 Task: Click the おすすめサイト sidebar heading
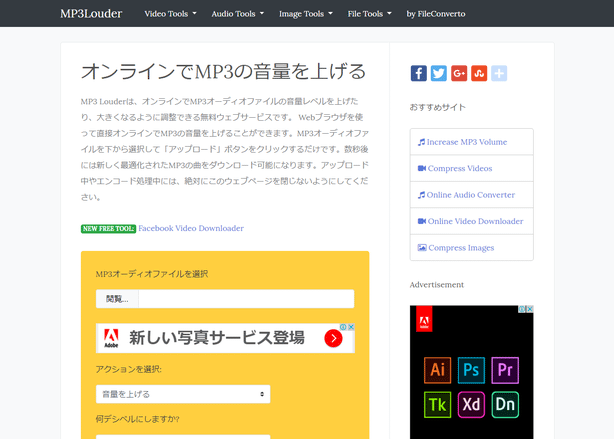[x=437, y=107]
